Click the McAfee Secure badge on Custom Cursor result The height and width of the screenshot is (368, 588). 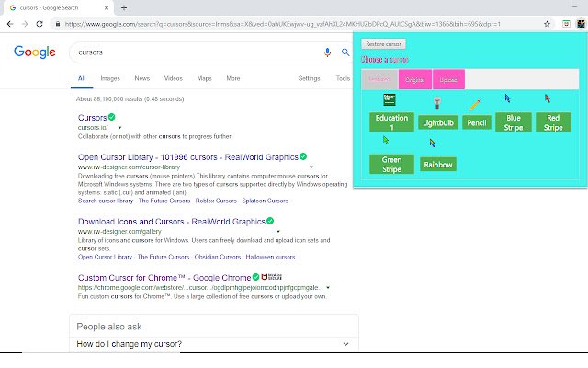pyautogui.click(x=271, y=277)
